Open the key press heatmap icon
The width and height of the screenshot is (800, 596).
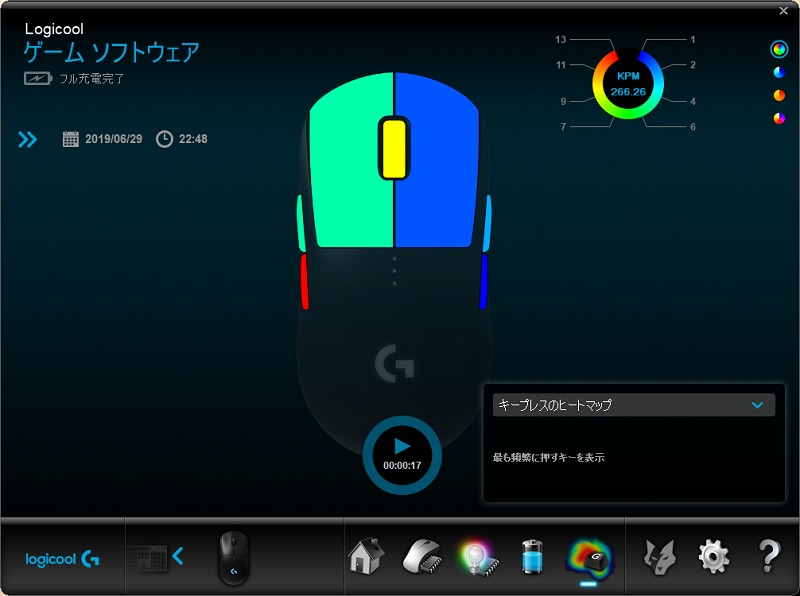click(x=589, y=558)
